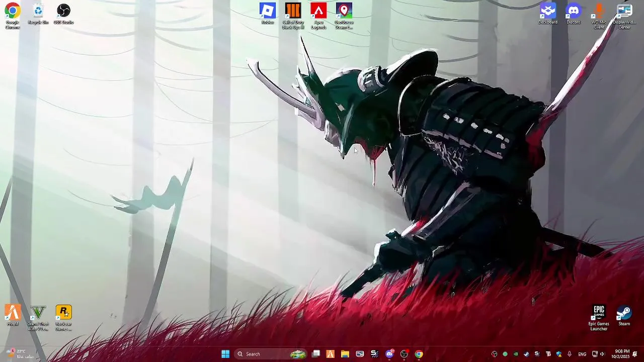Select the Roblox desktop shortcut

pos(268,14)
